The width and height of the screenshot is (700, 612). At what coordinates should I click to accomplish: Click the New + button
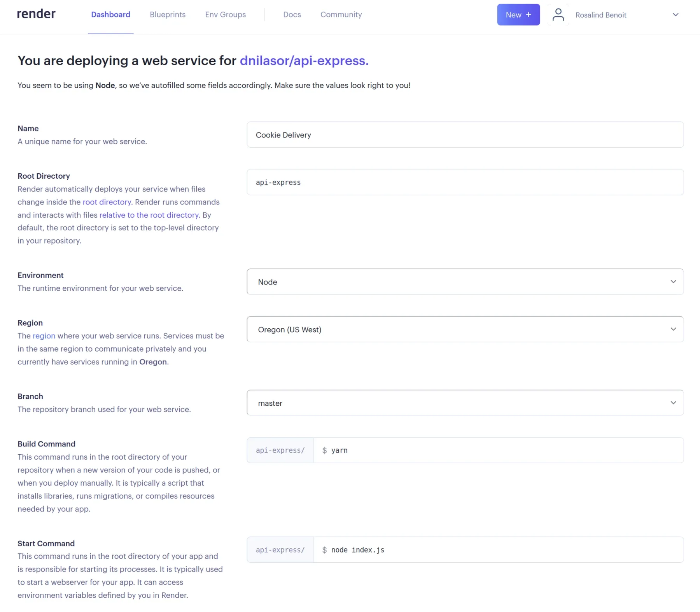(518, 14)
